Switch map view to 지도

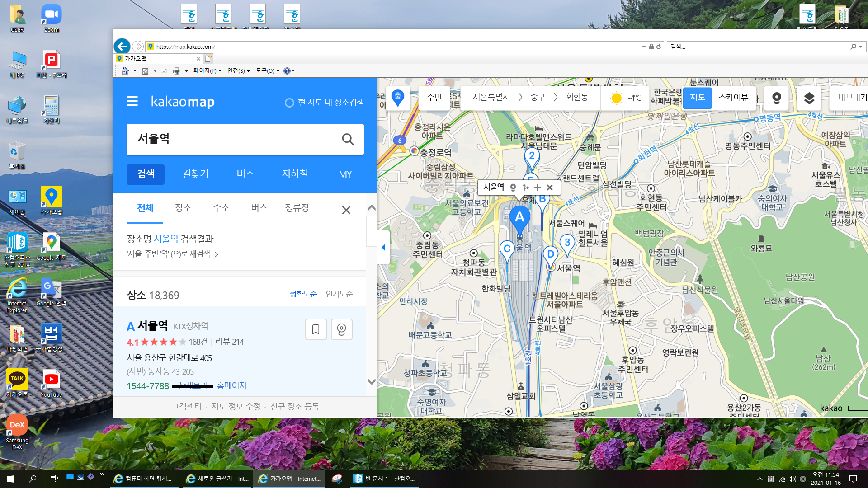coord(697,98)
